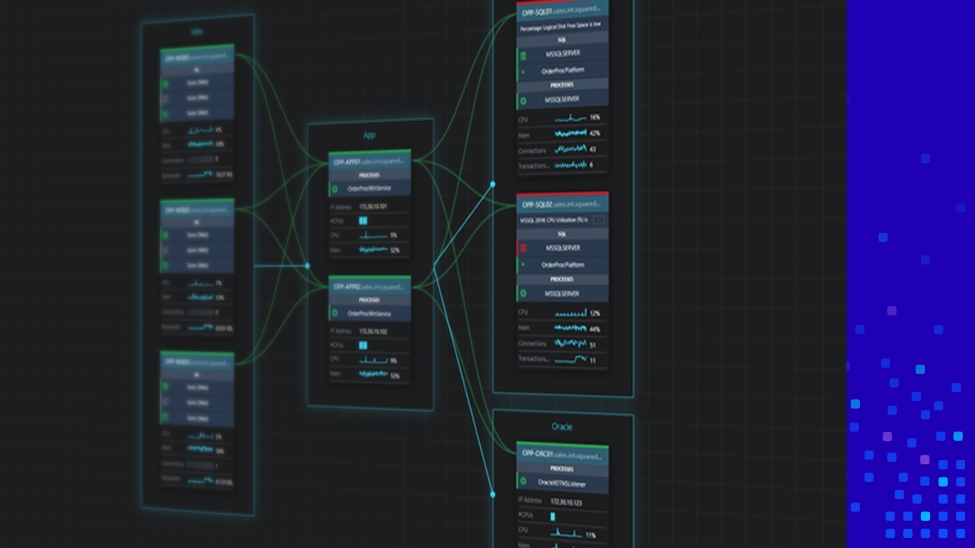Select the App group label
This screenshot has width=975, height=548.
click(x=369, y=135)
